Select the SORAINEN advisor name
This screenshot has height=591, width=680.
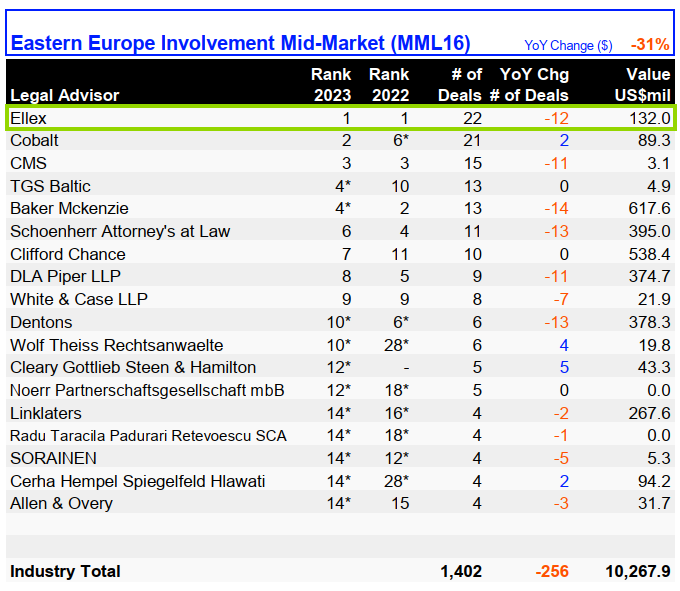[53, 459]
